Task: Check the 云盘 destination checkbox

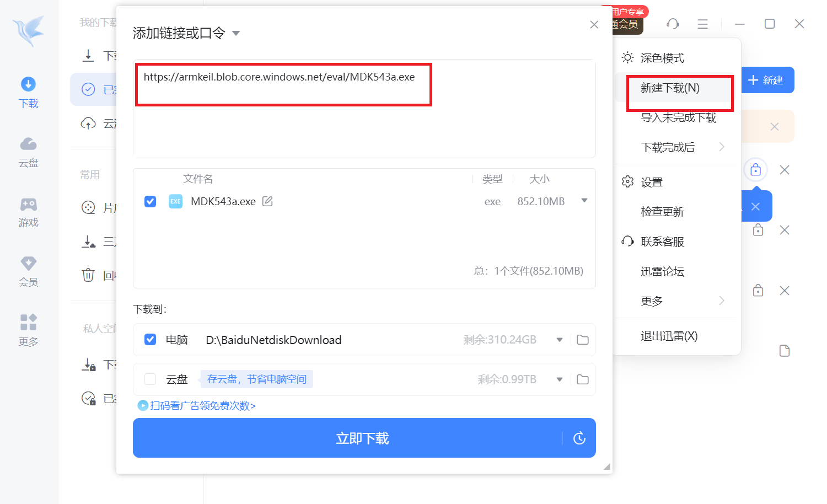Action: tap(150, 379)
